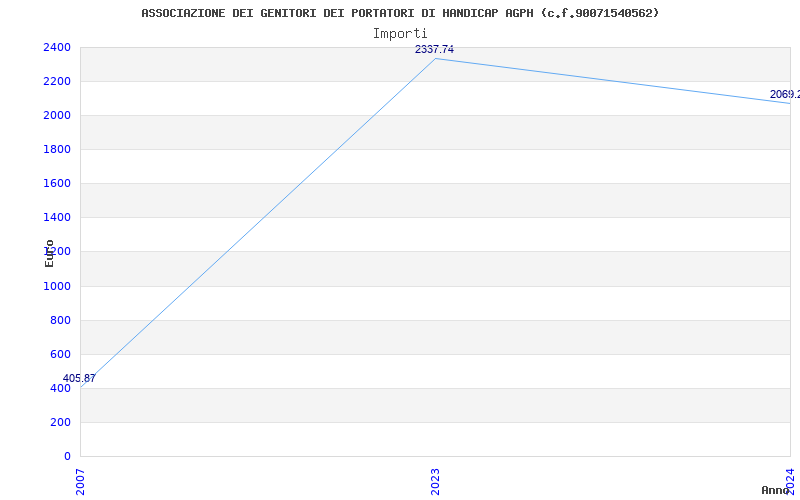800x500 pixels.
Task: Click the 800 y-axis value
Action: (60, 320)
